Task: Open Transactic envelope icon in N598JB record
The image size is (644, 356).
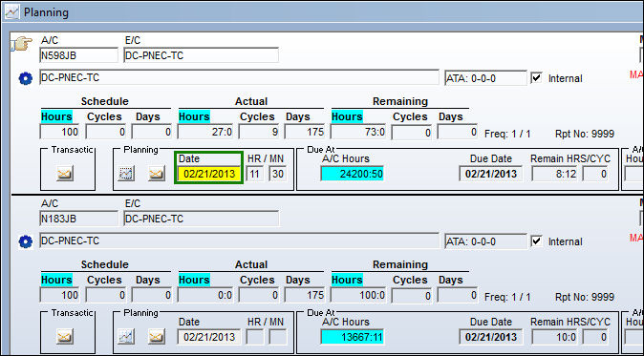Action: tap(65, 174)
